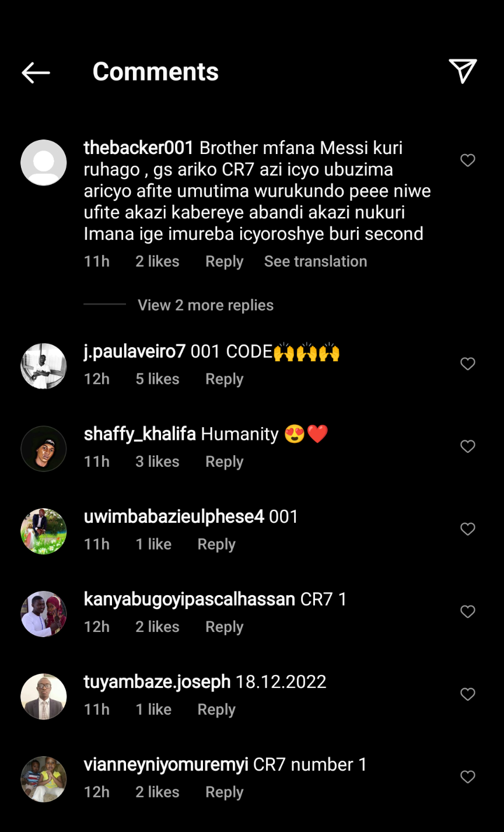Heart vianneyniyomuremyi's CR7 number 1 comment

coord(468,777)
